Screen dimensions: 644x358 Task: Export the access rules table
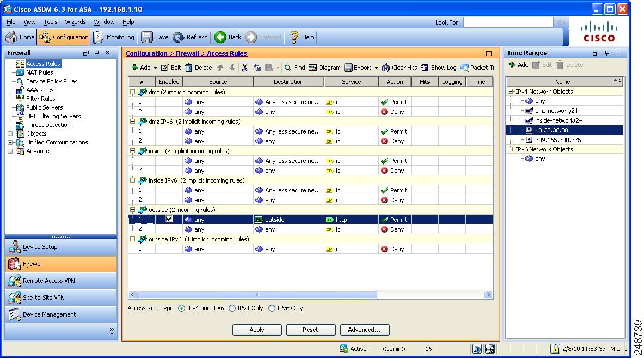(358, 68)
